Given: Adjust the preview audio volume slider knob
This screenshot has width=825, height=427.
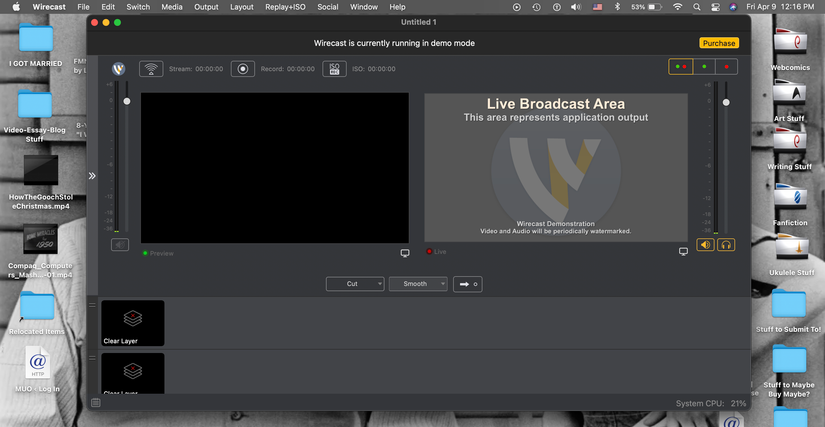Looking at the screenshot, I should (127, 101).
